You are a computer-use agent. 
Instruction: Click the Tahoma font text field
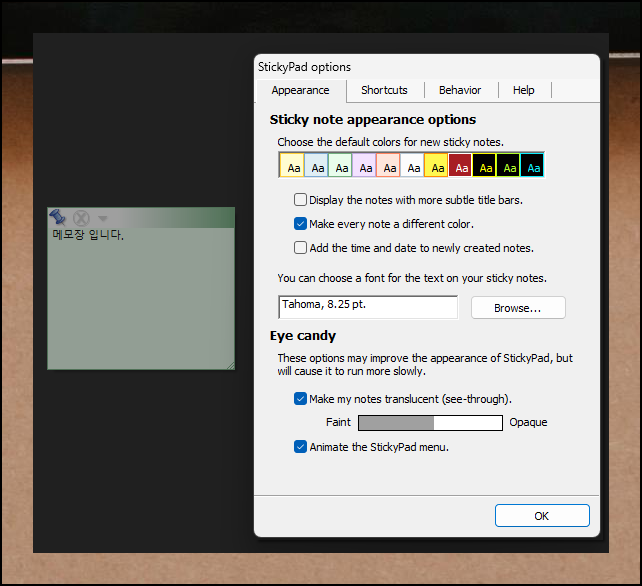[368, 307]
